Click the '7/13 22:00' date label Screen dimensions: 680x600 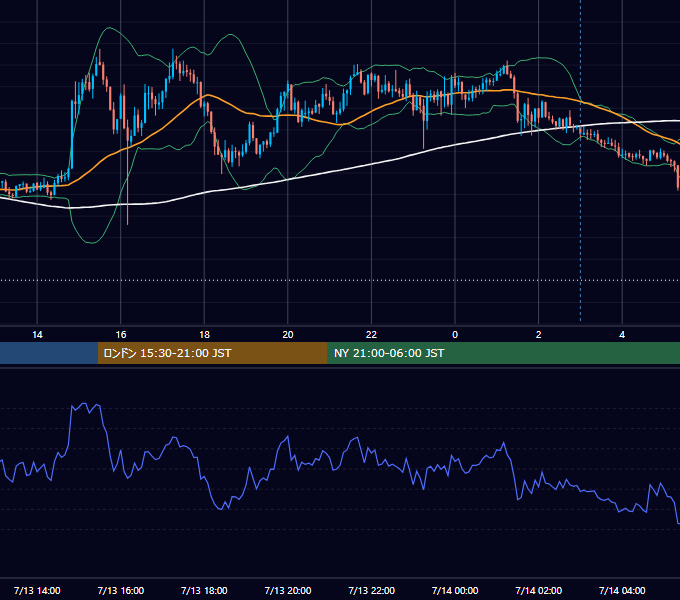click(x=372, y=590)
